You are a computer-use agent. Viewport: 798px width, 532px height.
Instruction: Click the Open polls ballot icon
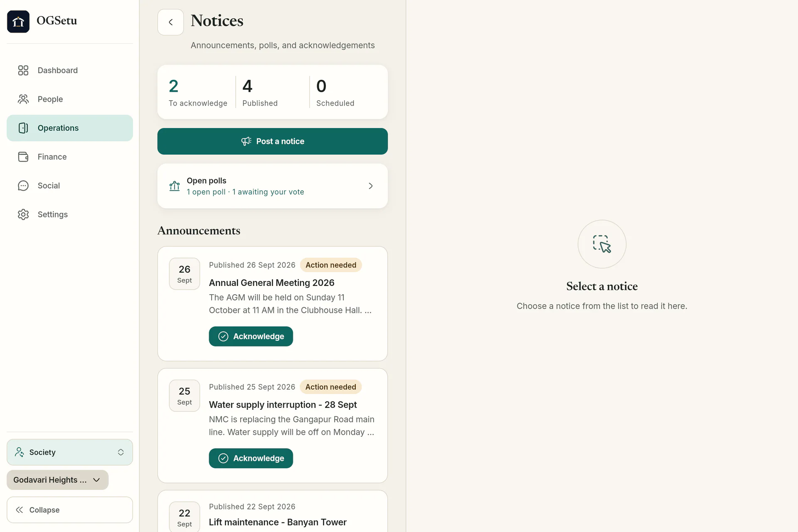click(x=175, y=186)
